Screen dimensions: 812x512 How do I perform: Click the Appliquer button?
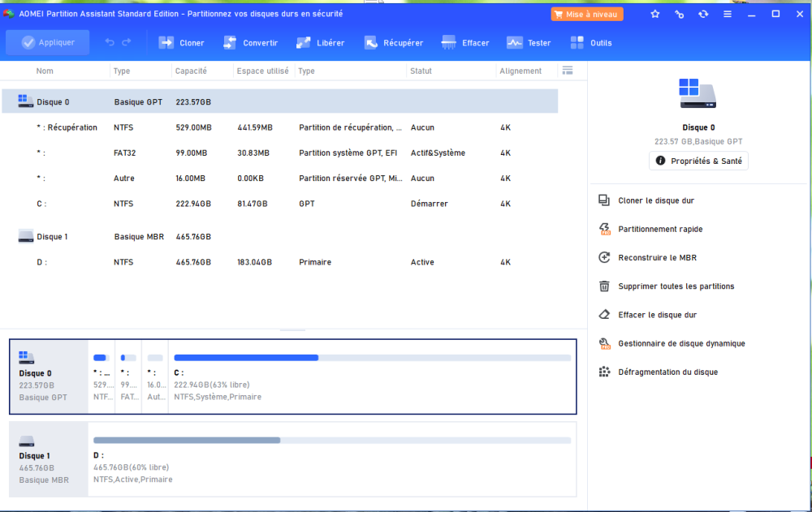(48, 43)
